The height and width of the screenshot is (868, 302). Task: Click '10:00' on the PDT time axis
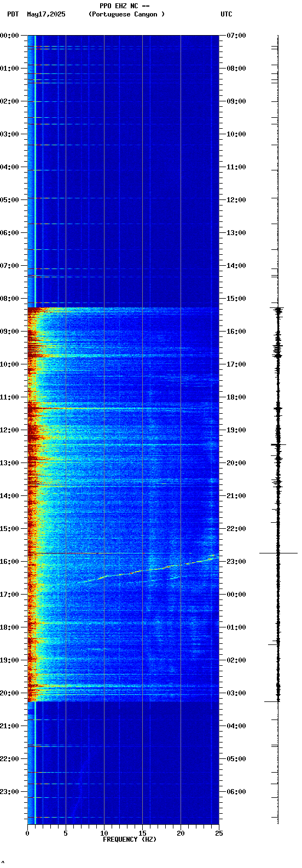(x=10, y=364)
